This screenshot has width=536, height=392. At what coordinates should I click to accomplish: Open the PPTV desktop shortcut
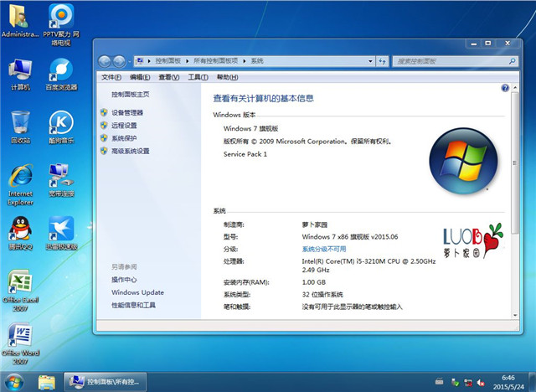click(61, 17)
